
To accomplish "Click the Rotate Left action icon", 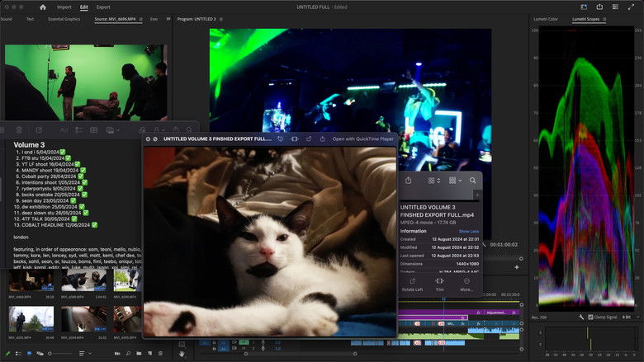I will (412, 282).
